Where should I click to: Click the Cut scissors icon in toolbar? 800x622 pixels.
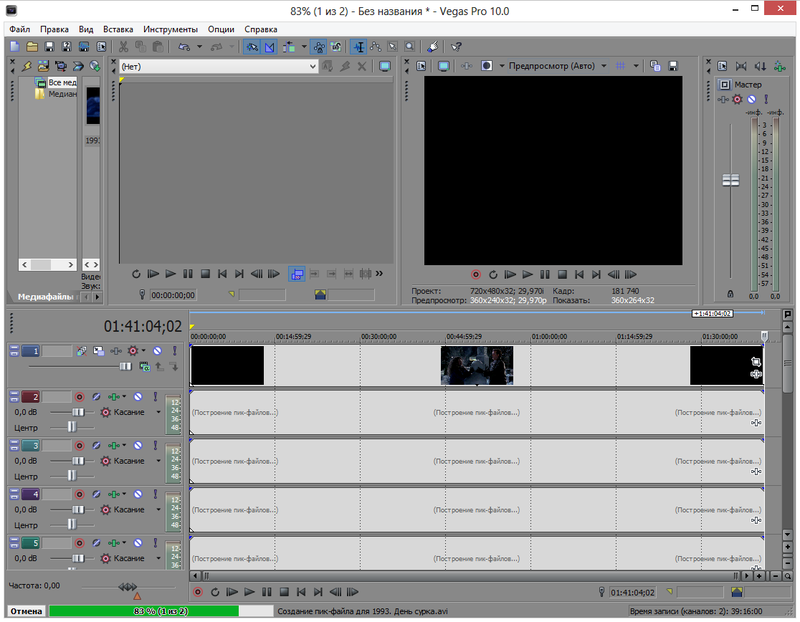(x=123, y=47)
